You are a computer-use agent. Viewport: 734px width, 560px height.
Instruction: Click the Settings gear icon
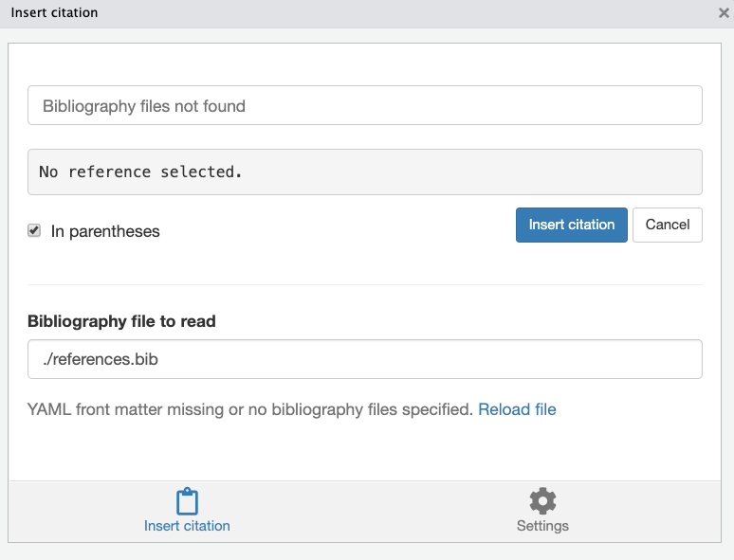coord(542,501)
